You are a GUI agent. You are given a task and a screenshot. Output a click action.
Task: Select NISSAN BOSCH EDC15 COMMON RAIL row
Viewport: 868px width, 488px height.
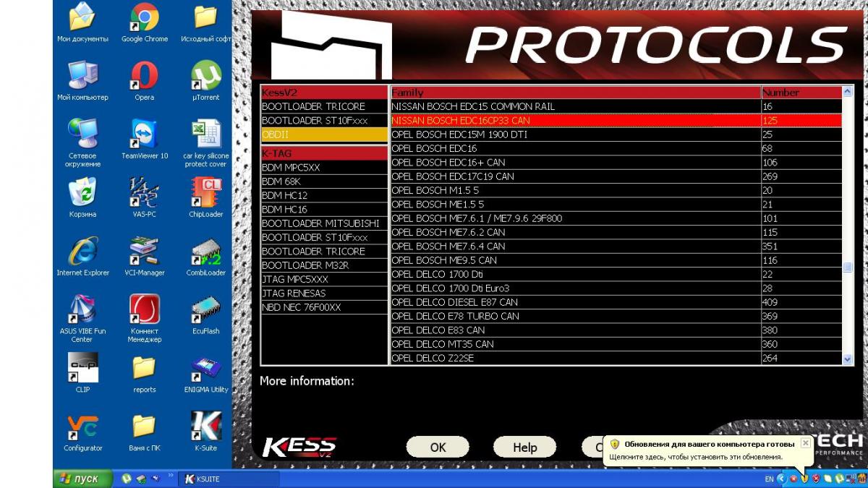pyautogui.click(x=616, y=107)
